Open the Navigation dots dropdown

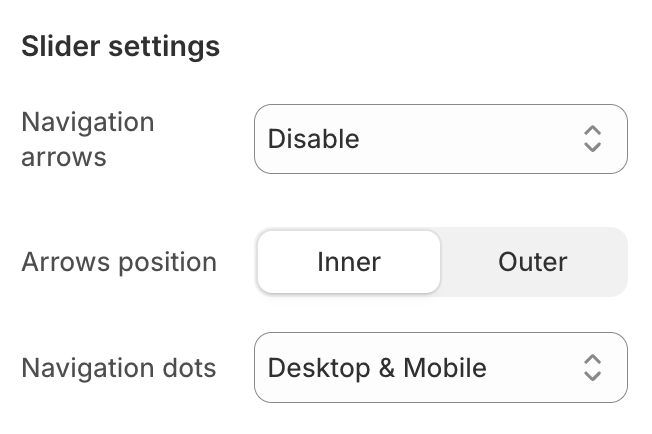point(440,368)
